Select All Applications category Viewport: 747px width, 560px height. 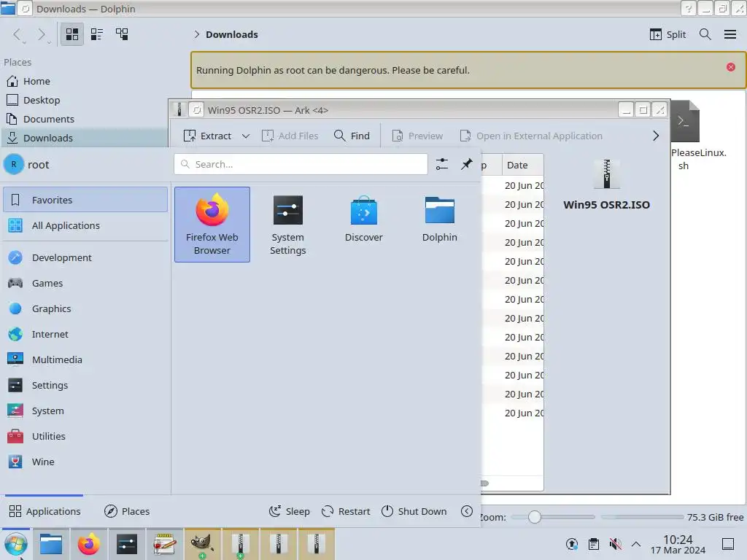tap(85, 225)
